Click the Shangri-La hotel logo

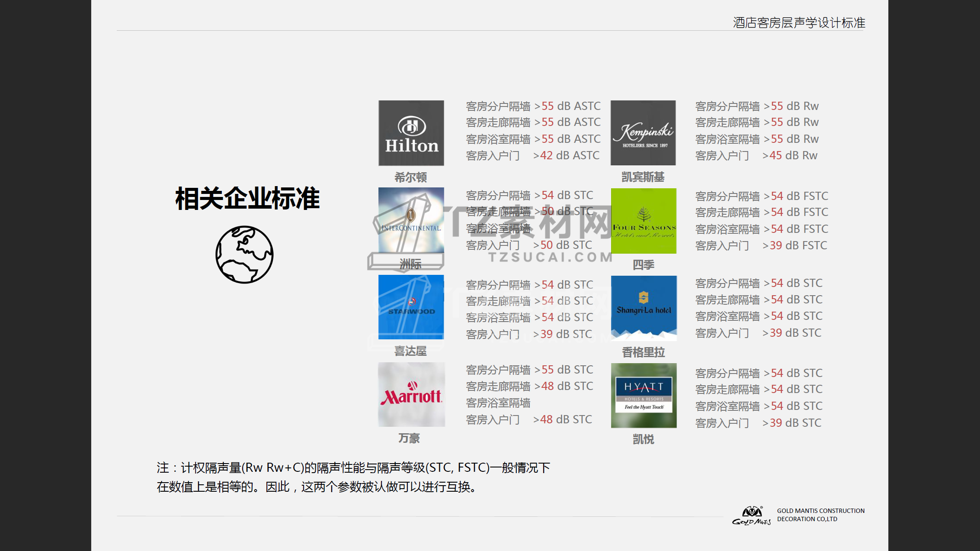[643, 308]
